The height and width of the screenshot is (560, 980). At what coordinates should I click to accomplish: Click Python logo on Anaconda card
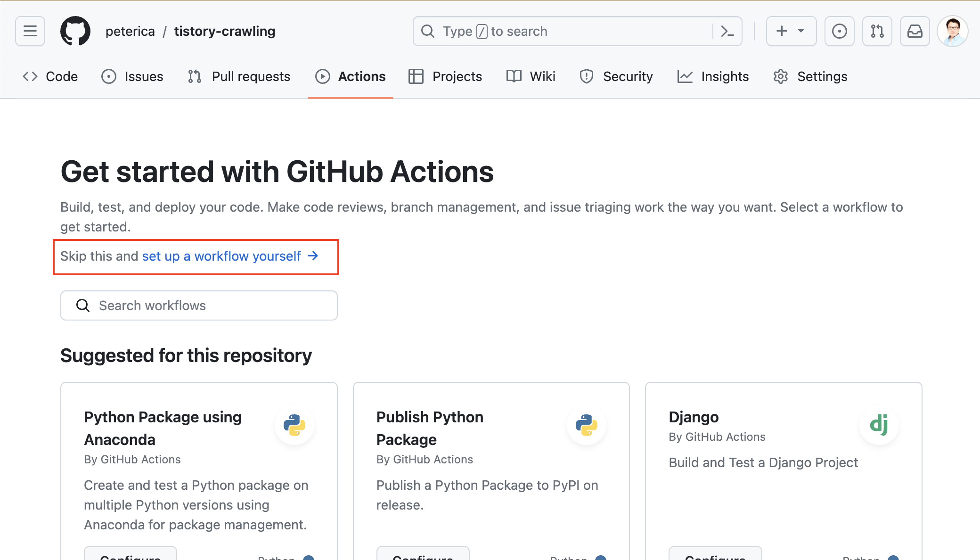[294, 425]
